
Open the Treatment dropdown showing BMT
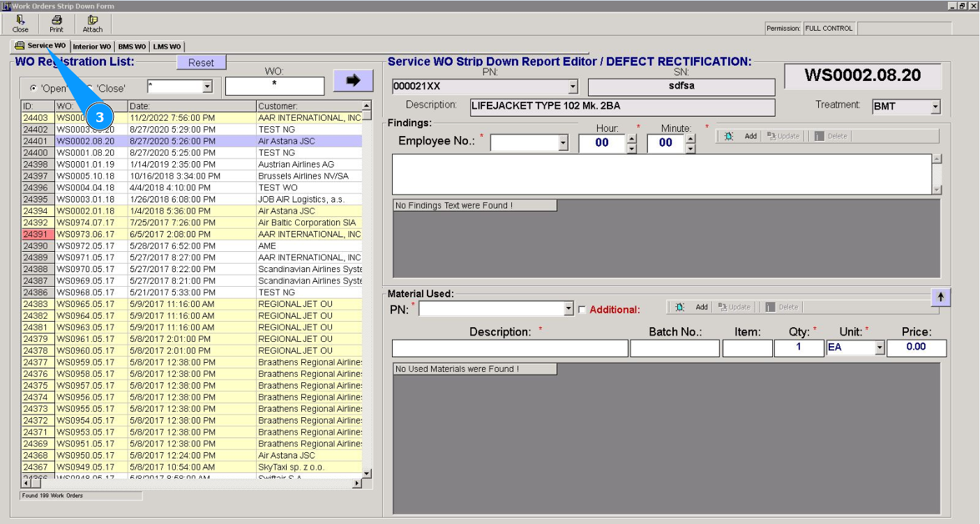(x=935, y=107)
